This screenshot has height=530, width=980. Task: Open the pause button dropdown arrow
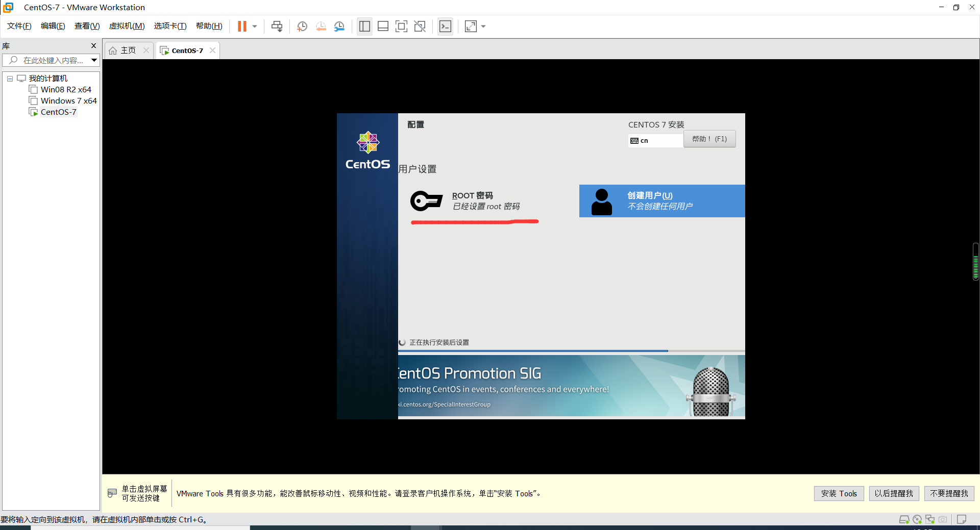click(x=254, y=26)
